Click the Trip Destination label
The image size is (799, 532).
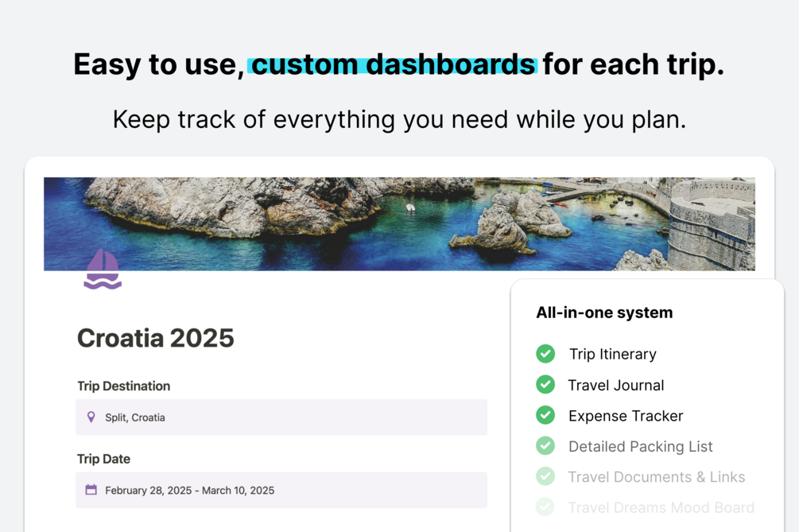pyautogui.click(x=124, y=386)
